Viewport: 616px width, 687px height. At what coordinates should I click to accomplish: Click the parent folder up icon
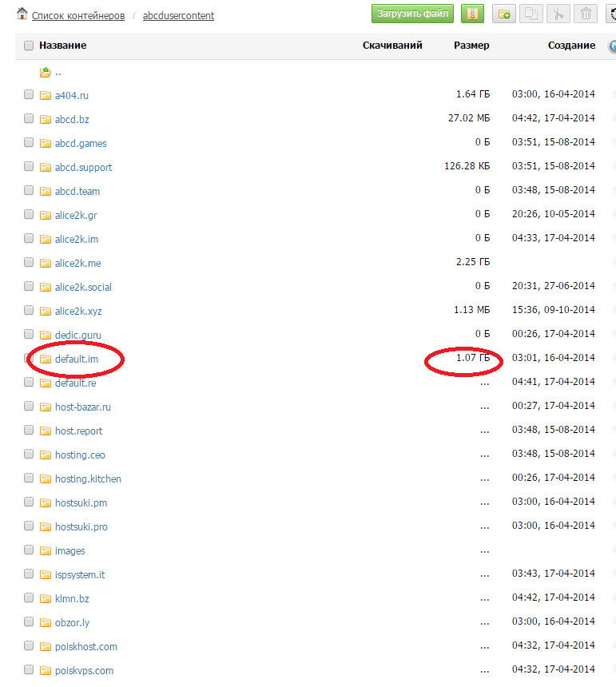click(46, 72)
